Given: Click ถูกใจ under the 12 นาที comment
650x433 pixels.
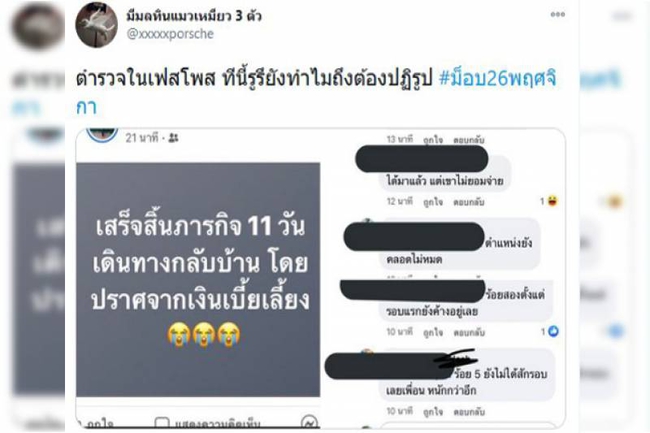Looking at the screenshot, I should click(433, 202).
